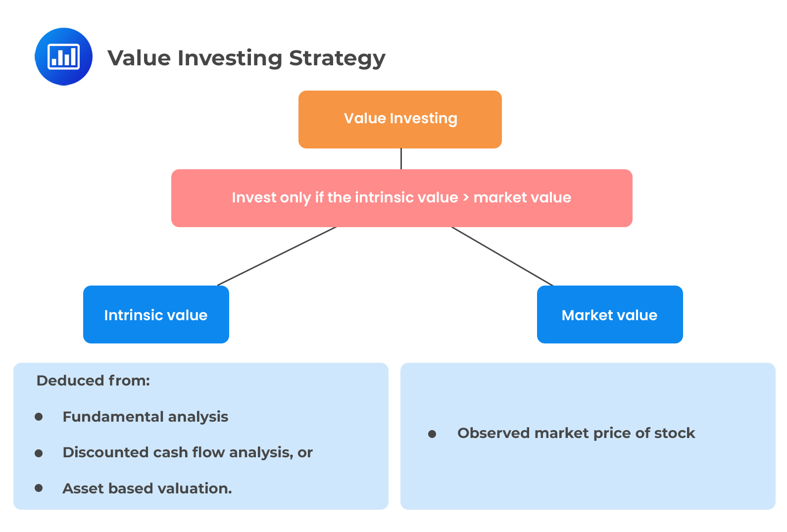
Task: Click the blue bar chart logo icon
Action: 63,56
